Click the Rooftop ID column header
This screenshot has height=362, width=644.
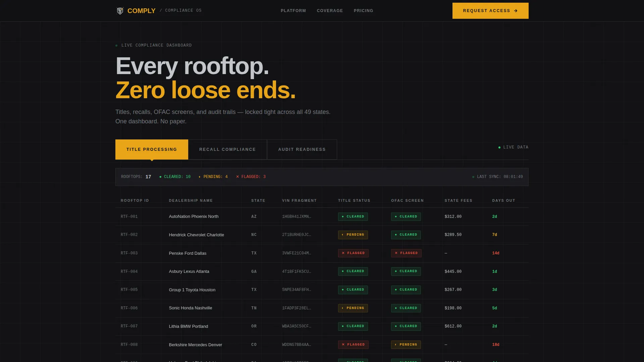pos(135,200)
